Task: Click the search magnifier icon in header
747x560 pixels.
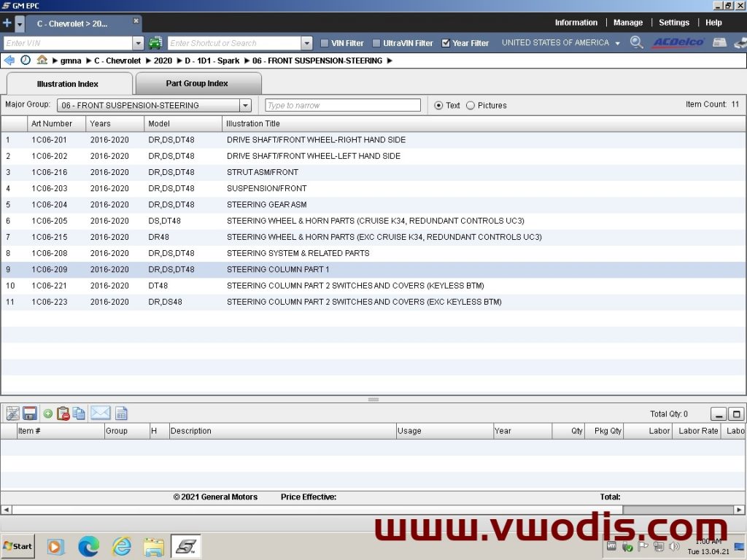Action: (636, 42)
